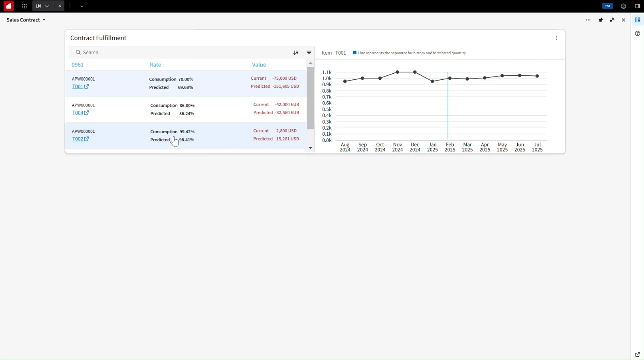
Task: Click the chart data point for Jan 2025
Action: [432, 81]
